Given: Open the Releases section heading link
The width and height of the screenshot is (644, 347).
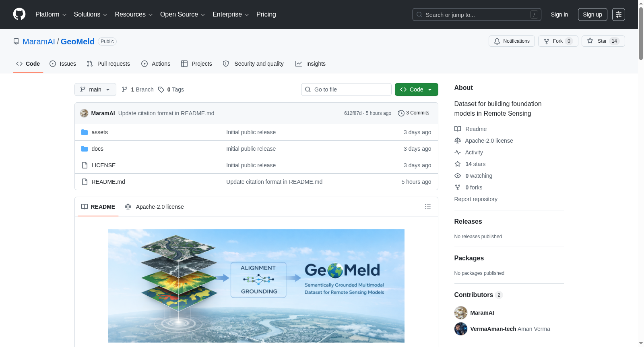Looking at the screenshot, I should coord(468,222).
